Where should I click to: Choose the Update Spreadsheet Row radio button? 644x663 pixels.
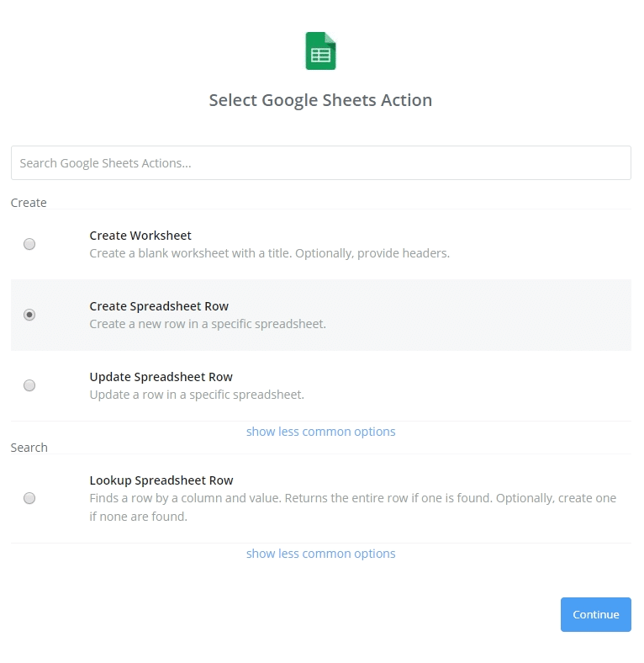click(x=29, y=385)
